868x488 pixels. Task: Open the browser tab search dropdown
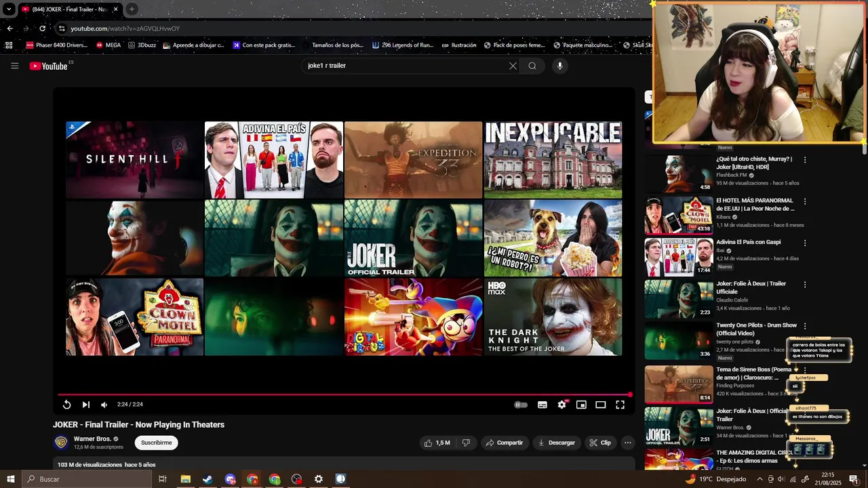(x=9, y=9)
